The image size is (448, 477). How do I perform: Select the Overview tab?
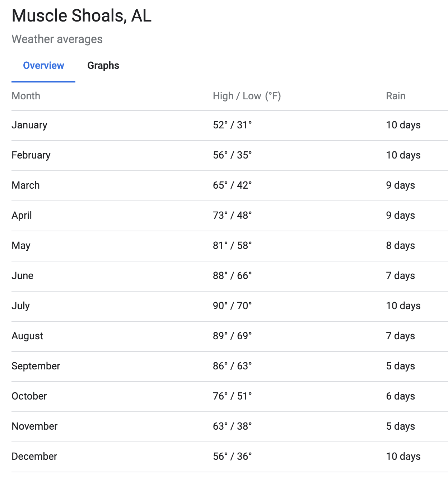43,66
